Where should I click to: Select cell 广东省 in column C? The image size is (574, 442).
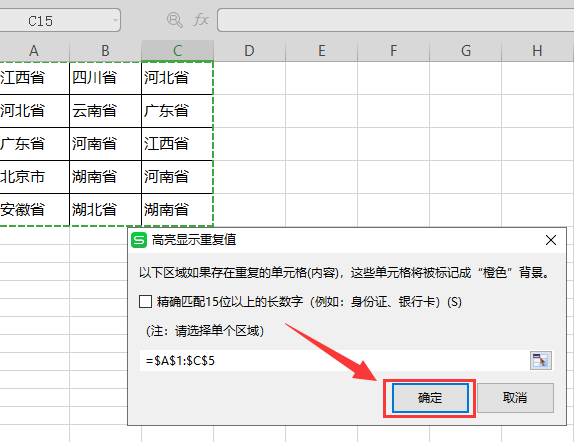[x=177, y=111]
